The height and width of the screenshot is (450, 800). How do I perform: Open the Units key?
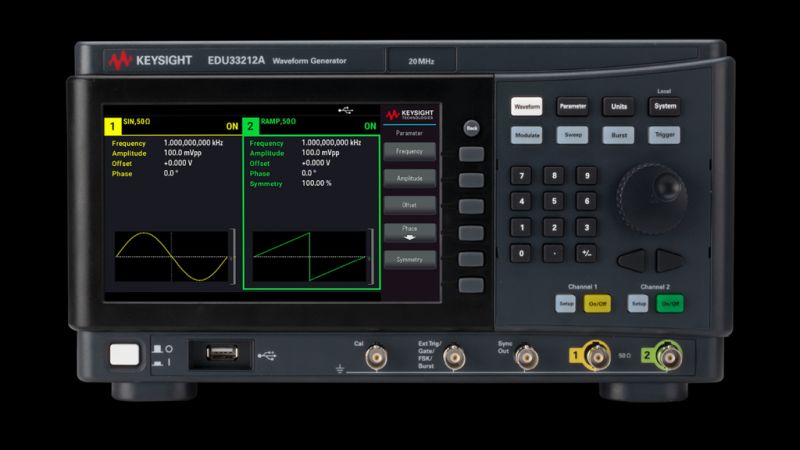tap(618, 107)
